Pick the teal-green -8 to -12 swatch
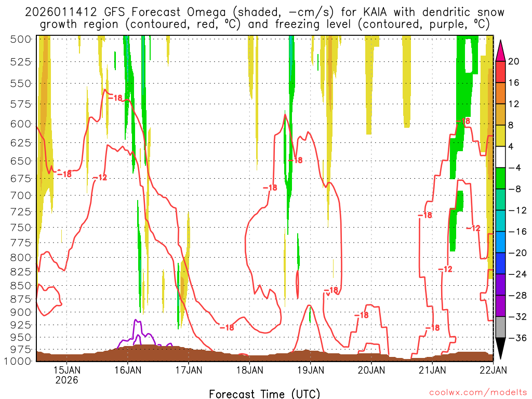Viewport: 532px width, 399px height. [x=500, y=200]
